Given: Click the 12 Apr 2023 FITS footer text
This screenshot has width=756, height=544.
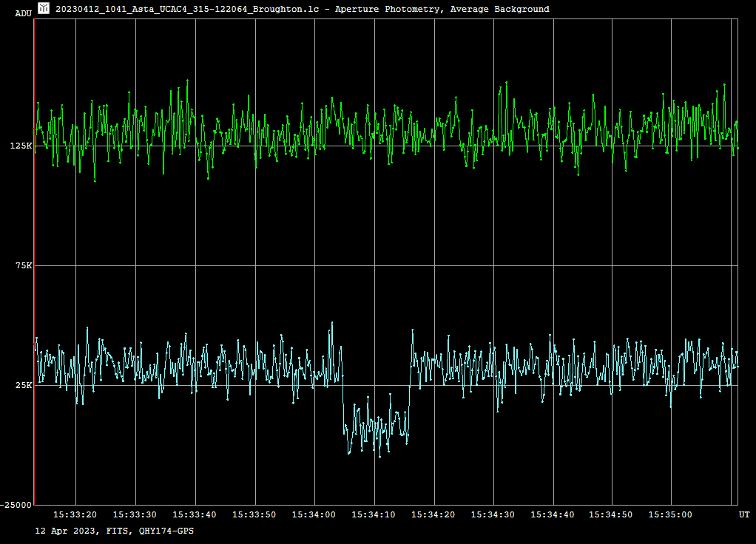Looking at the screenshot, I should coord(114,531).
